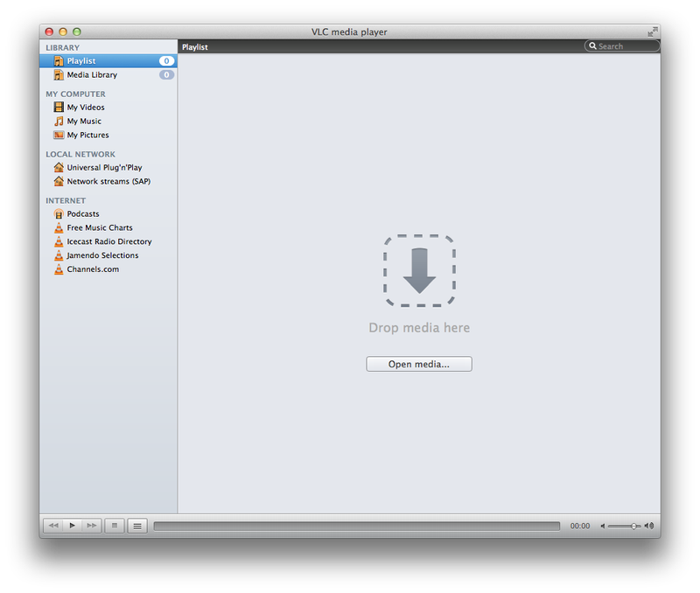This screenshot has width=700, height=593.
Task: Start playback with the play button
Action: click(73, 526)
